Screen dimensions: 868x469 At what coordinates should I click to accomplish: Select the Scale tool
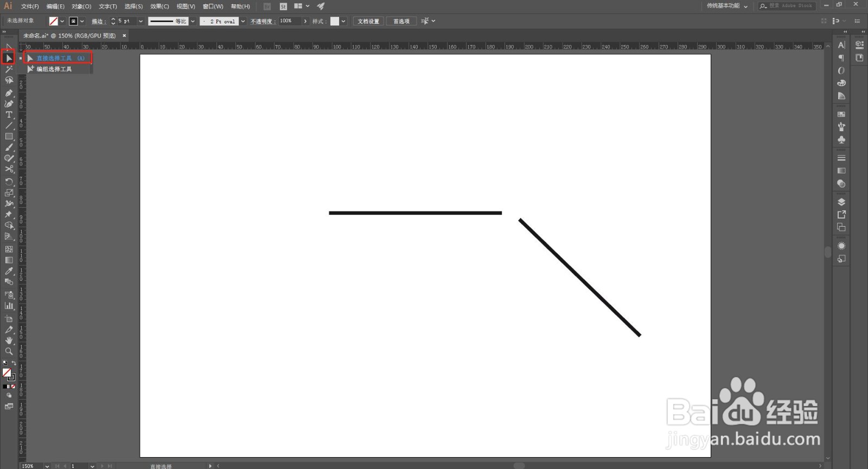(9, 192)
